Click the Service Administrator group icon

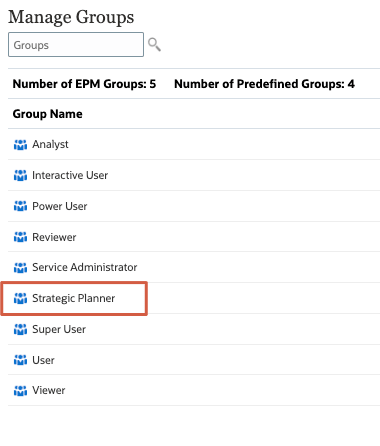20,267
